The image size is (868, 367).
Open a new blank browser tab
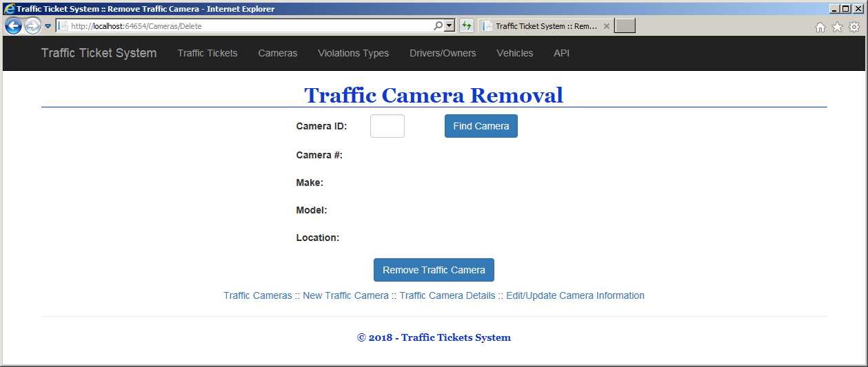click(625, 26)
